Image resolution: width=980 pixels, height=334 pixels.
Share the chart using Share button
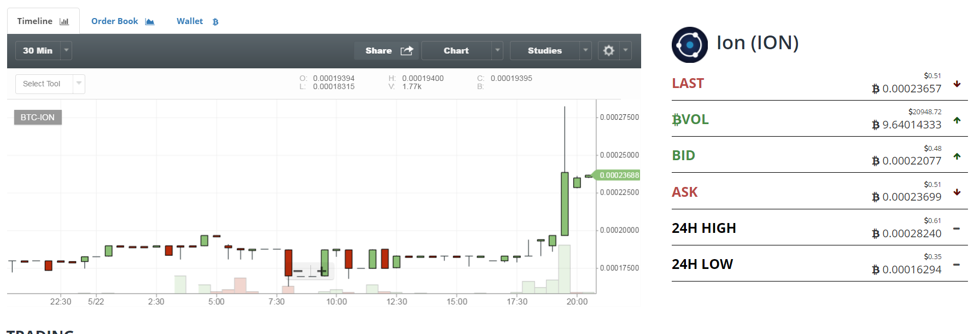pos(386,51)
